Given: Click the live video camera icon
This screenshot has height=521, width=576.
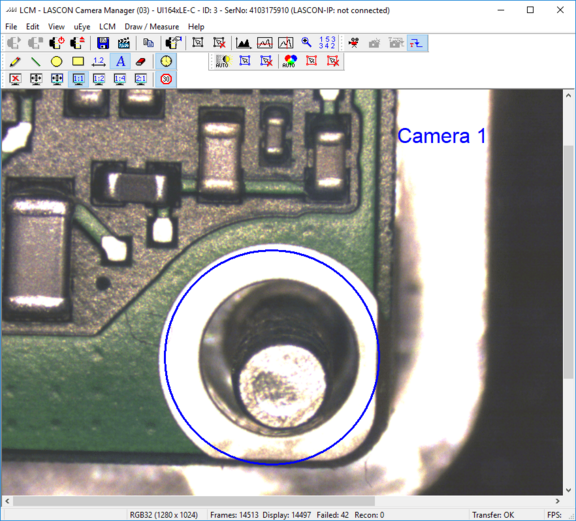Looking at the screenshot, I should [x=354, y=43].
